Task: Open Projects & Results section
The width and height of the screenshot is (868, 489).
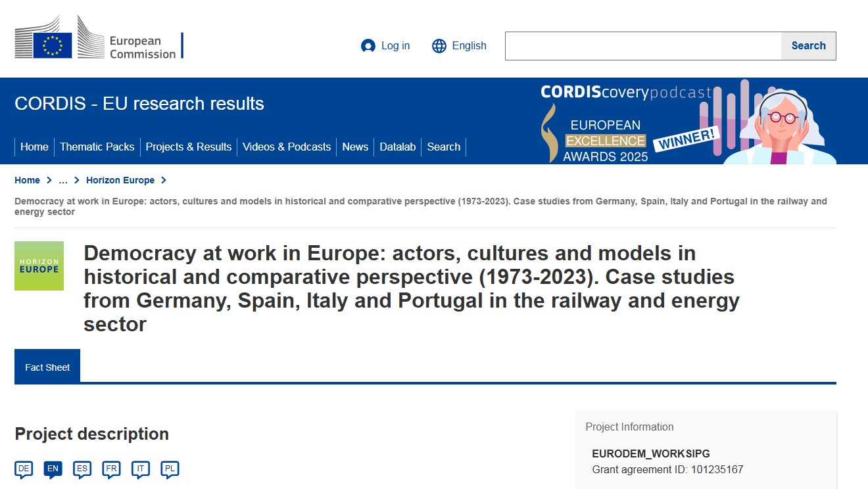Action: (x=189, y=147)
